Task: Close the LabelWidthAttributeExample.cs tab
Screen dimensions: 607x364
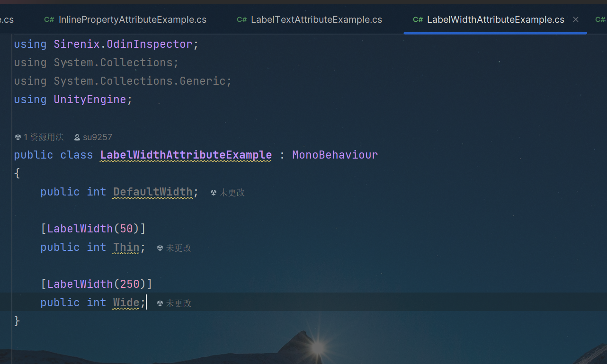Action: pyautogui.click(x=576, y=19)
